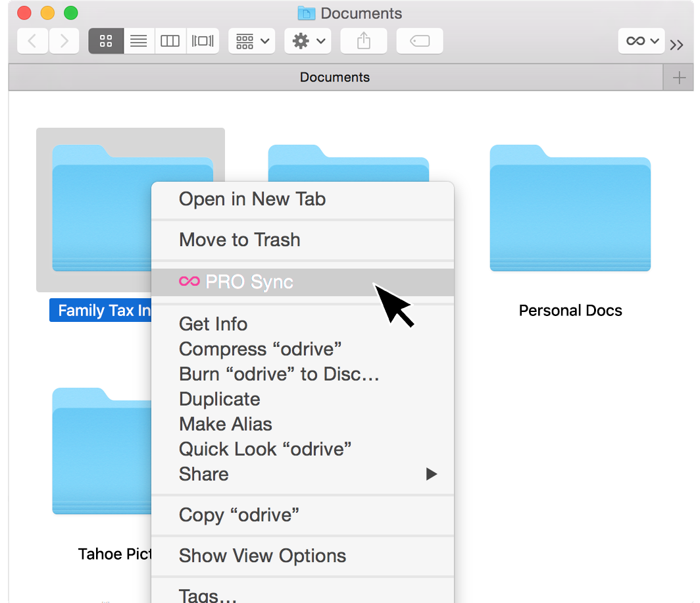The height and width of the screenshot is (603, 700).
Task: Select the Documents tab
Action: 334,78
